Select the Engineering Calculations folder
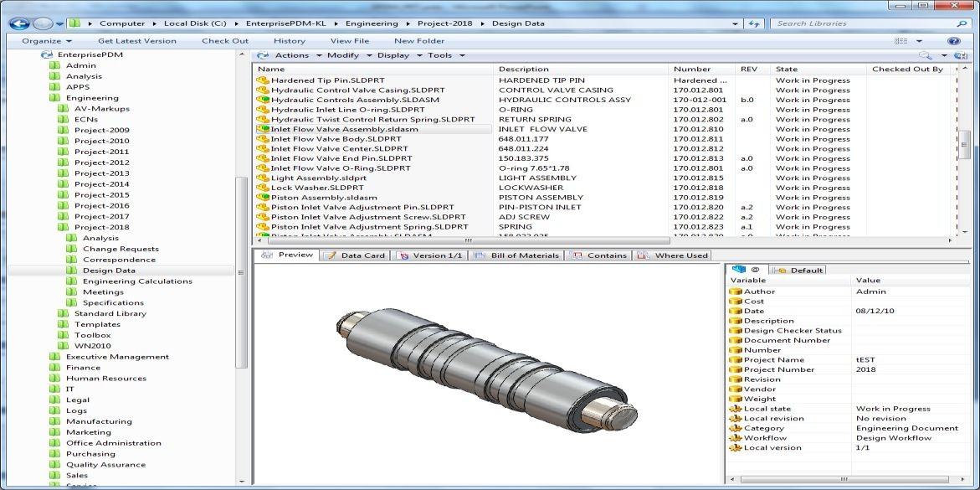This screenshot has height=490, width=980. (137, 281)
